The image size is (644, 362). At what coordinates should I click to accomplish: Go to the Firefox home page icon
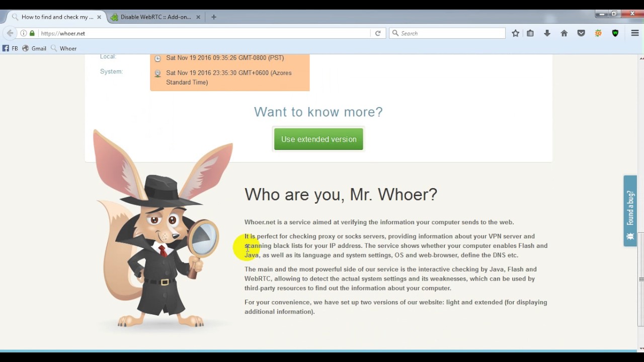(564, 33)
